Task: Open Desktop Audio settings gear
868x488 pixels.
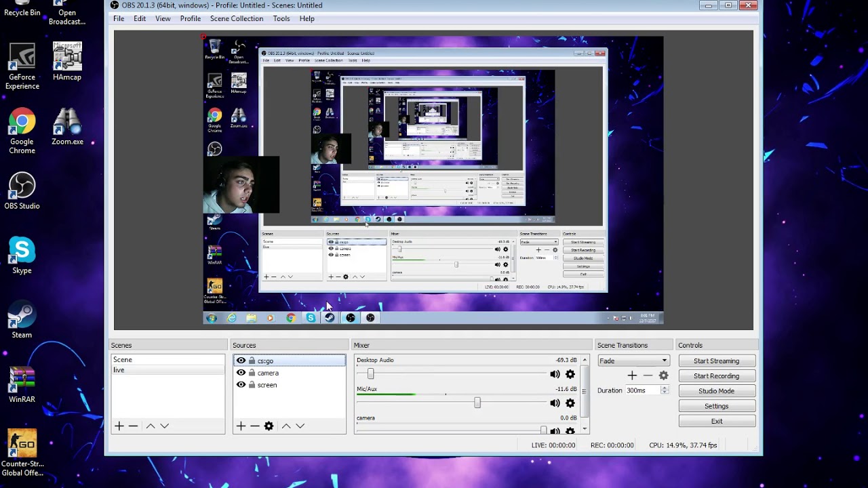Action: [570, 374]
